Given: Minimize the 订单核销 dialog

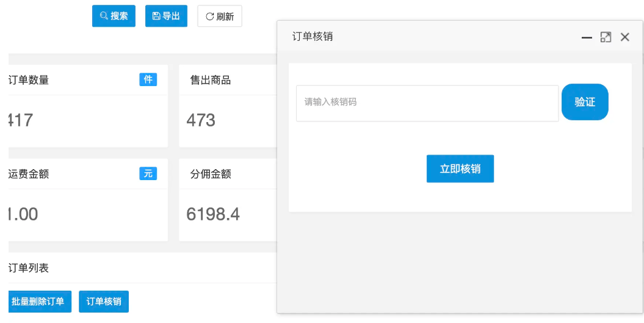Looking at the screenshot, I should 587,37.
